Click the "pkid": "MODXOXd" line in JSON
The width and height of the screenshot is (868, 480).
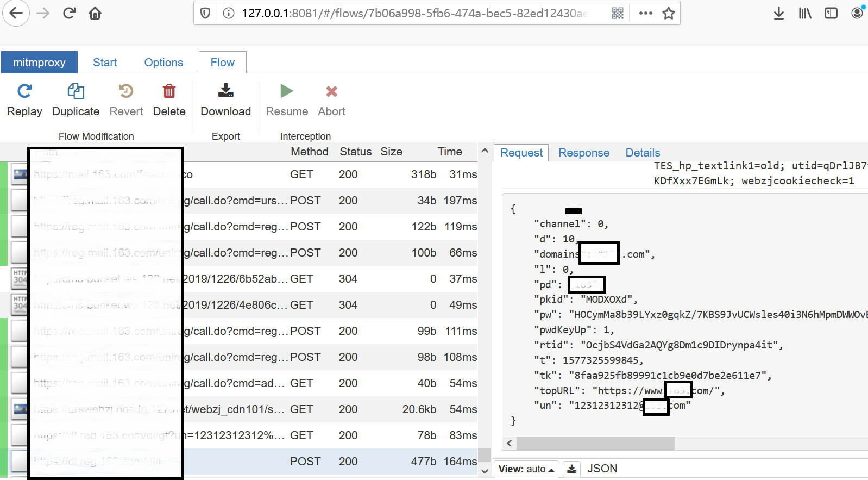(x=586, y=300)
